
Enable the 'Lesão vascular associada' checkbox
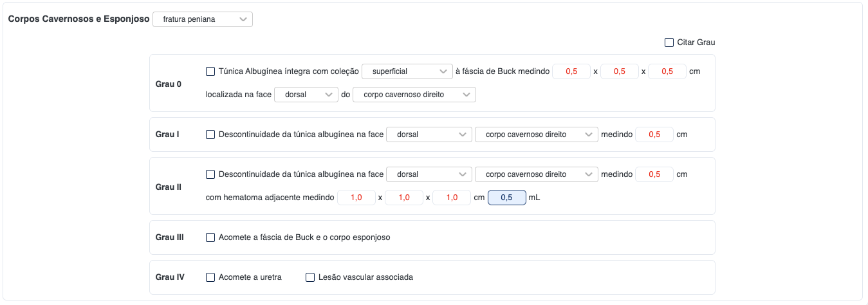tap(310, 277)
